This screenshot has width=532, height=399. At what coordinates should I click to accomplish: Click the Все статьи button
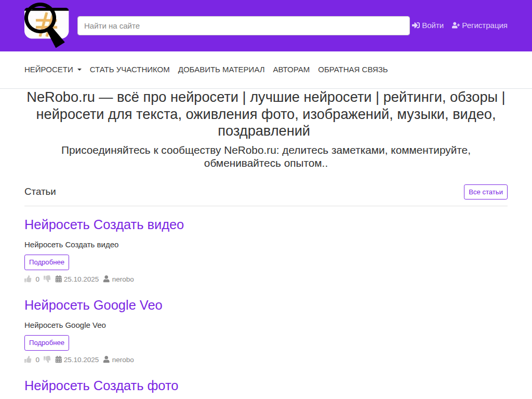(x=485, y=192)
